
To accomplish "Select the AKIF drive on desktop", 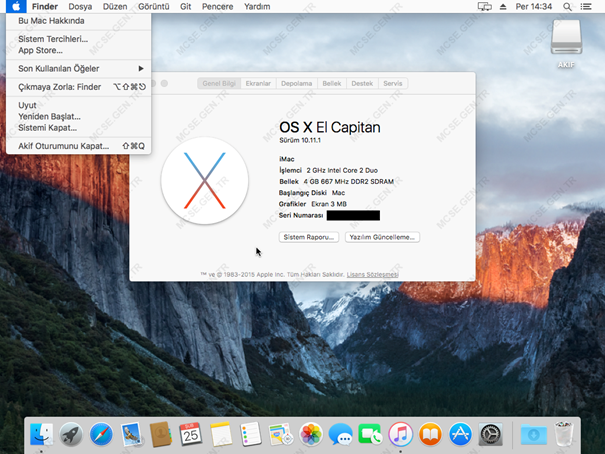I will click(x=566, y=43).
